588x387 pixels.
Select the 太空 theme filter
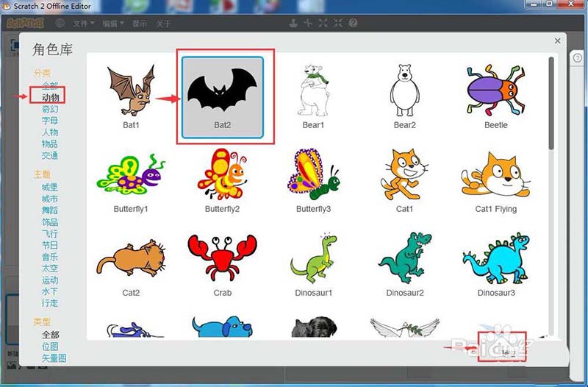(x=50, y=269)
